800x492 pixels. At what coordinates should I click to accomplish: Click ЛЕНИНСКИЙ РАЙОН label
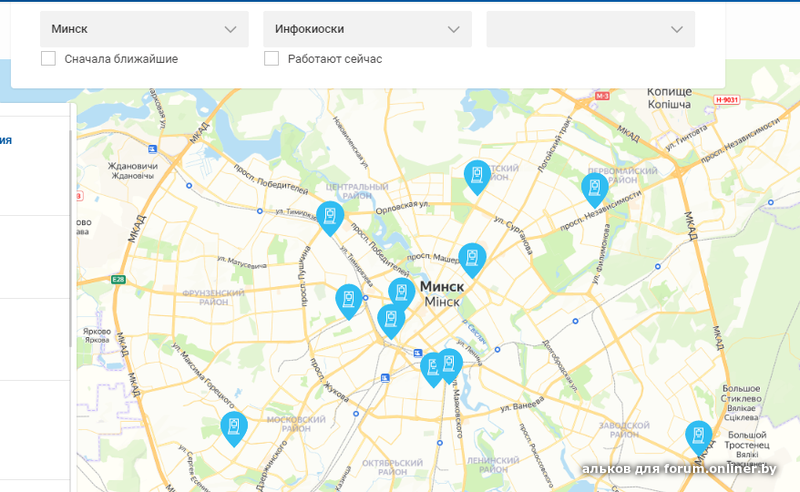click(493, 465)
